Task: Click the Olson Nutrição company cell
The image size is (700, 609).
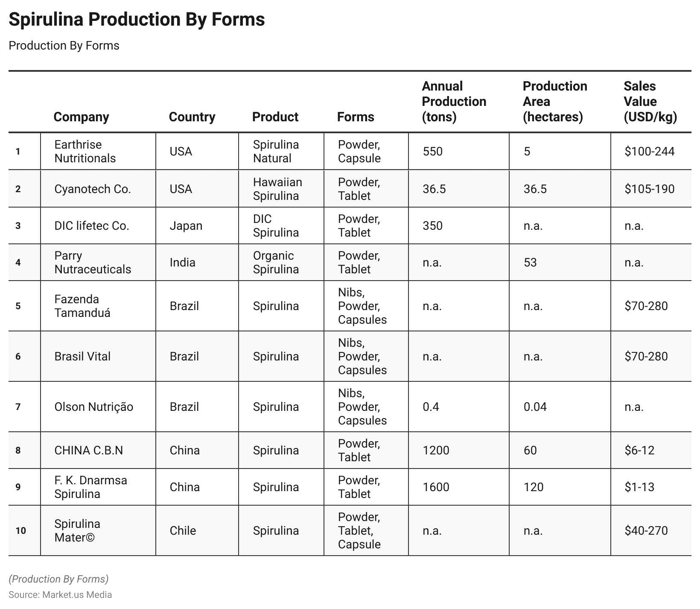Action: pos(94,407)
